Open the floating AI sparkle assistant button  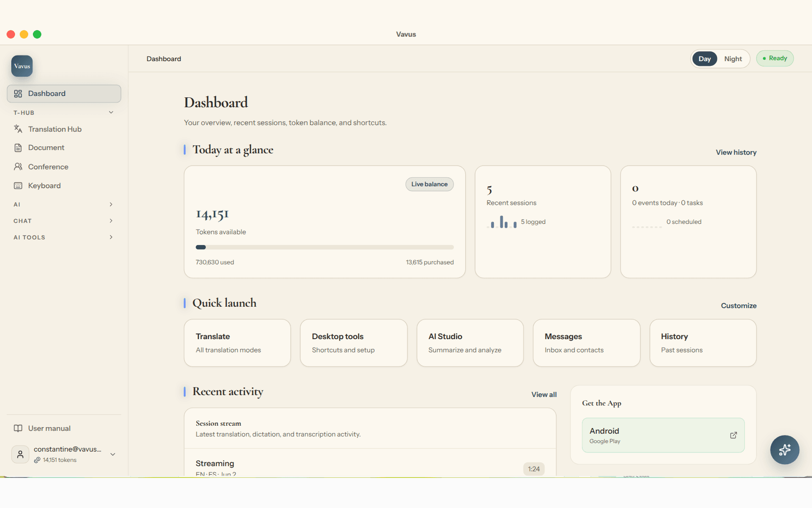pyautogui.click(x=785, y=450)
